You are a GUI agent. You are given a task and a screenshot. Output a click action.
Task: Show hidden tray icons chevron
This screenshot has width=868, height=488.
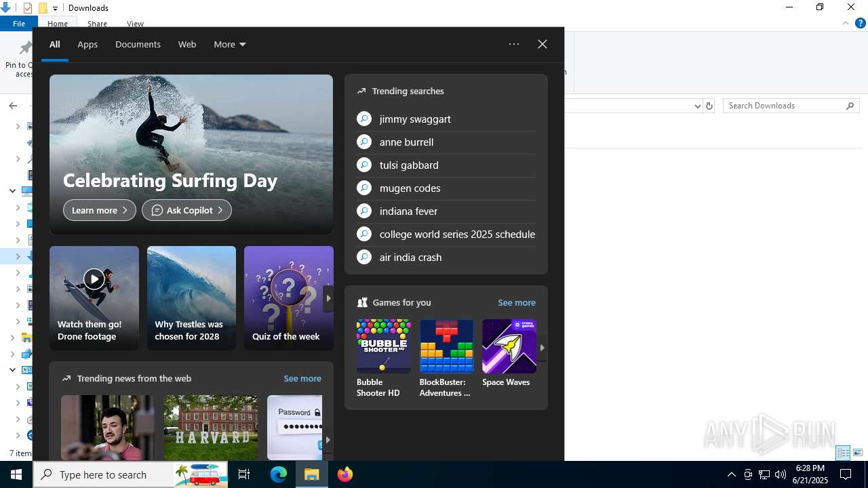[x=731, y=474]
